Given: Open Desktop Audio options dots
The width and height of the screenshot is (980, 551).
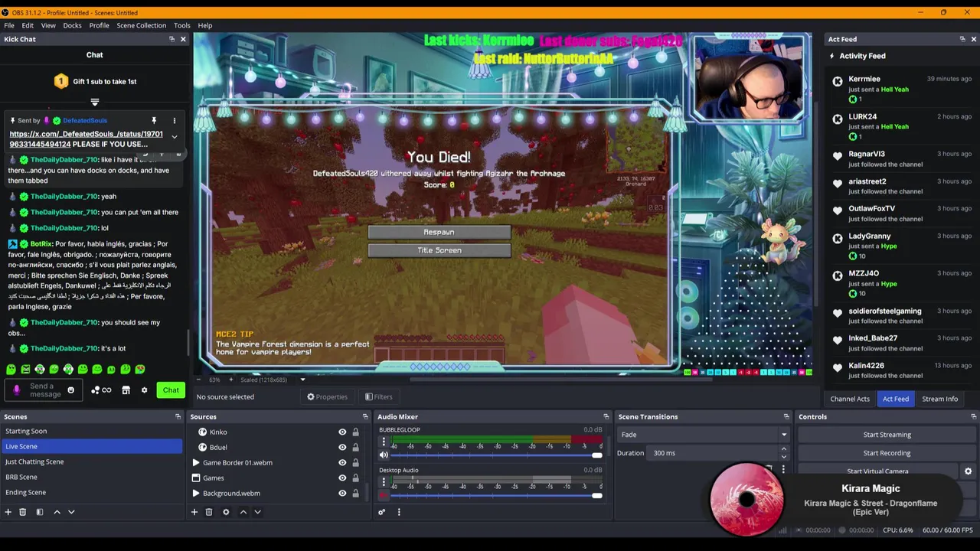Looking at the screenshot, I should pos(384,482).
